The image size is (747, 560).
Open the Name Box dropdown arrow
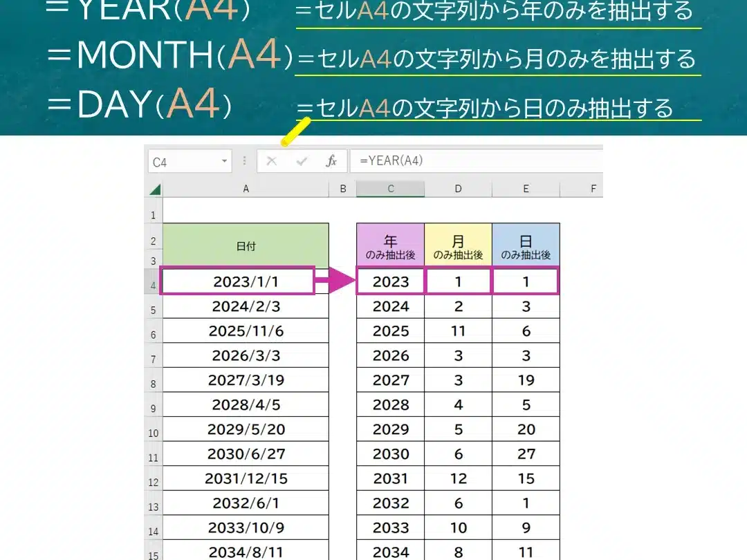click(x=224, y=162)
